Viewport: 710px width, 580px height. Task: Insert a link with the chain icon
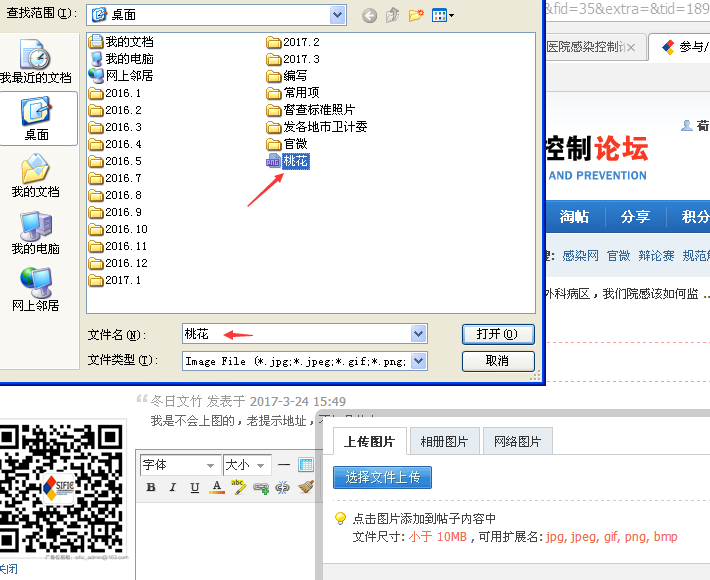point(260,488)
